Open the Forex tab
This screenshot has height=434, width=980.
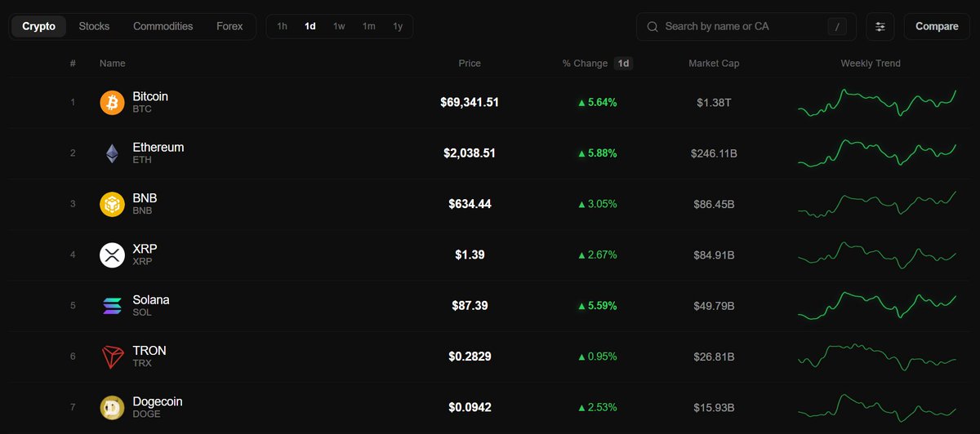(x=229, y=26)
